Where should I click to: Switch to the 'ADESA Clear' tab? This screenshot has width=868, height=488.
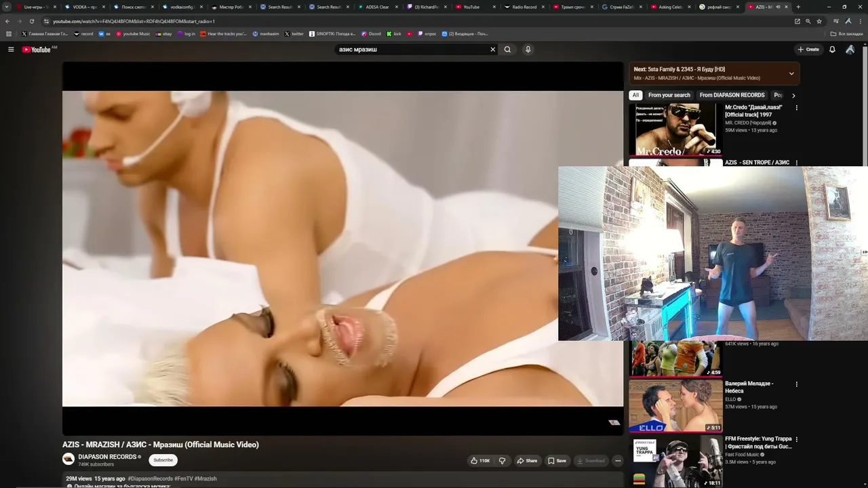click(378, 7)
